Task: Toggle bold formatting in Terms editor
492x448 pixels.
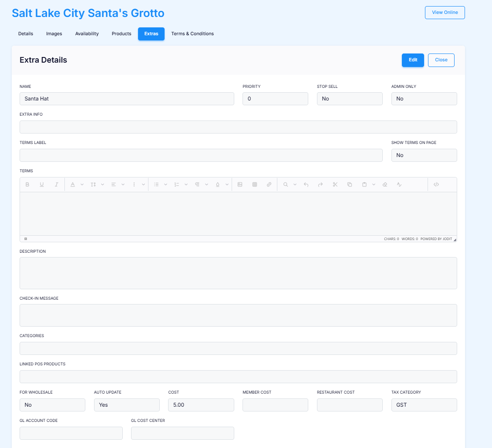Action: point(27,185)
